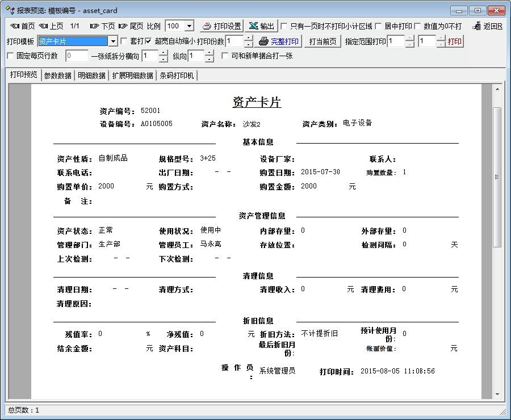Switch to the 参数数据 tab
The image size is (511, 420).
click(58, 75)
